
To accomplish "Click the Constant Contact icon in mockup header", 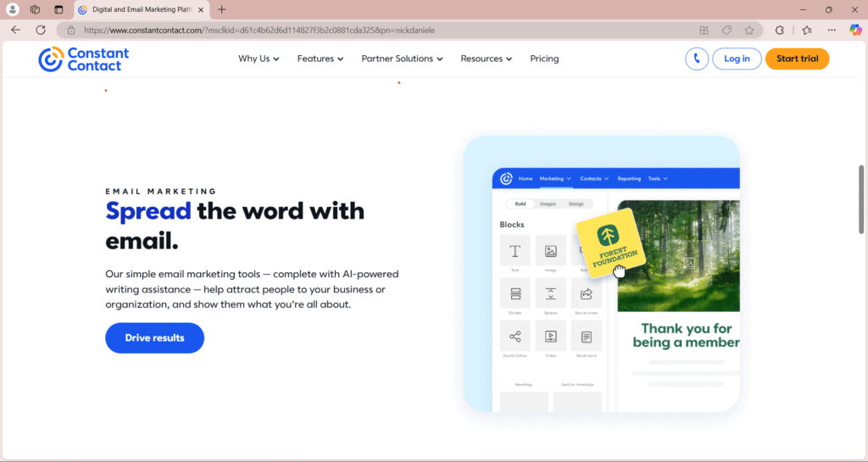I will pos(506,179).
